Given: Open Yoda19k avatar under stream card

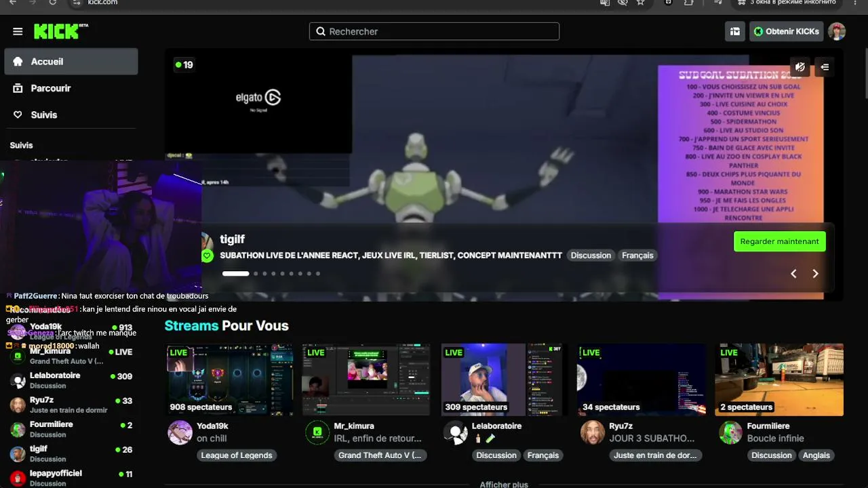Looking at the screenshot, I should tap(180, 432).
